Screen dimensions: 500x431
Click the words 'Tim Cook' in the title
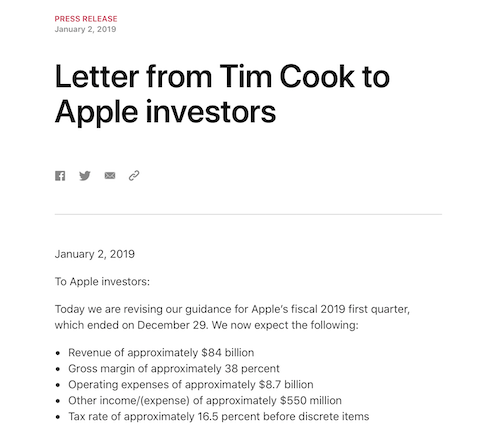point(287,77)
